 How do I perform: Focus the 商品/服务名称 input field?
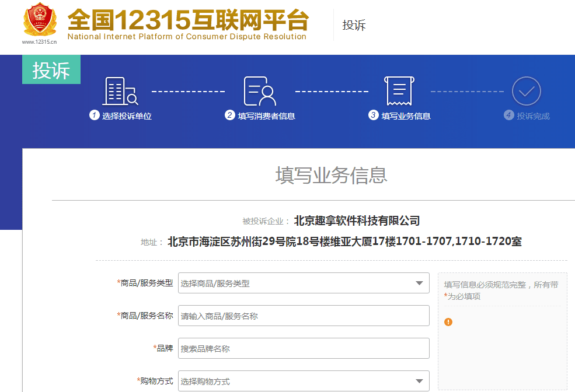coord(304,316)
